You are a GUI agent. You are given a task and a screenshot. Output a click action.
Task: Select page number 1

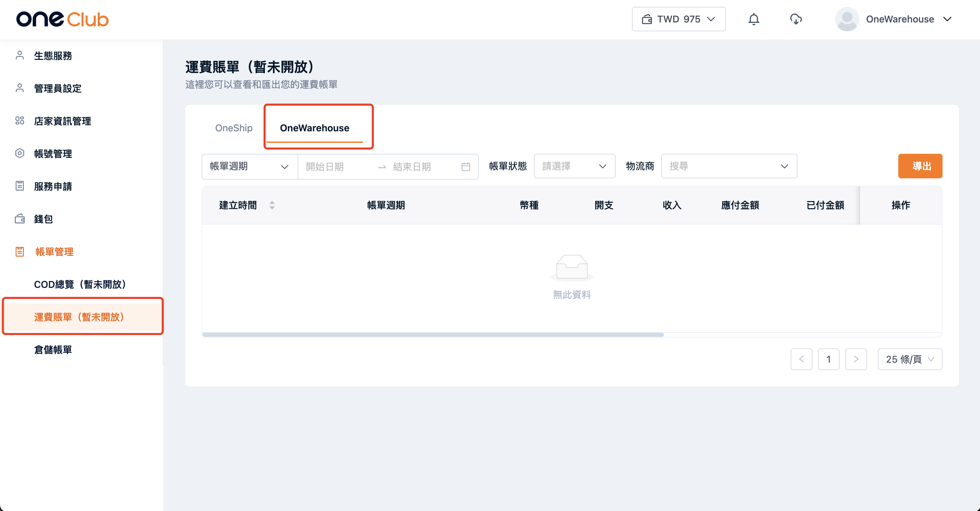(828, 359)
